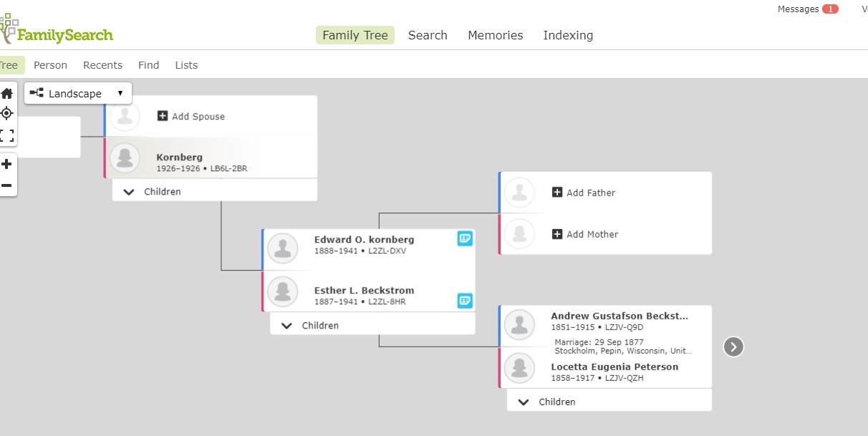The image size is (868, 436).
Task: Open the record hint icon for Edward O. kornberg
Action: point(465,238)
